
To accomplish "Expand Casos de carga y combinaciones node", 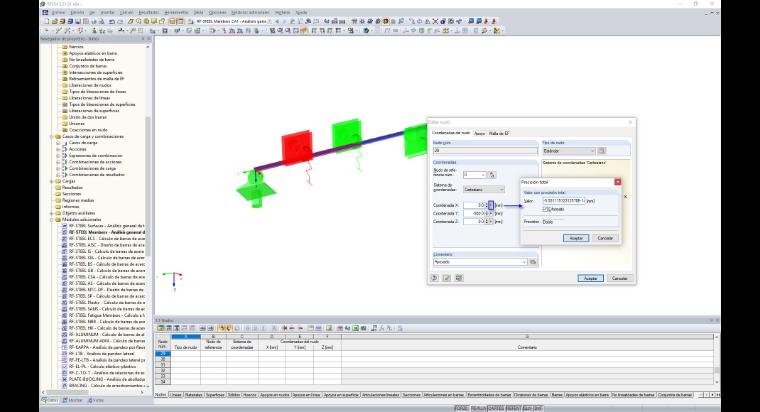I will (51, 137).
